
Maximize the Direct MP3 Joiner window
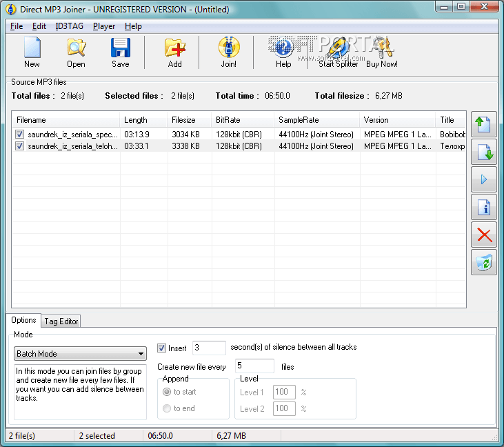click(461, 6)
